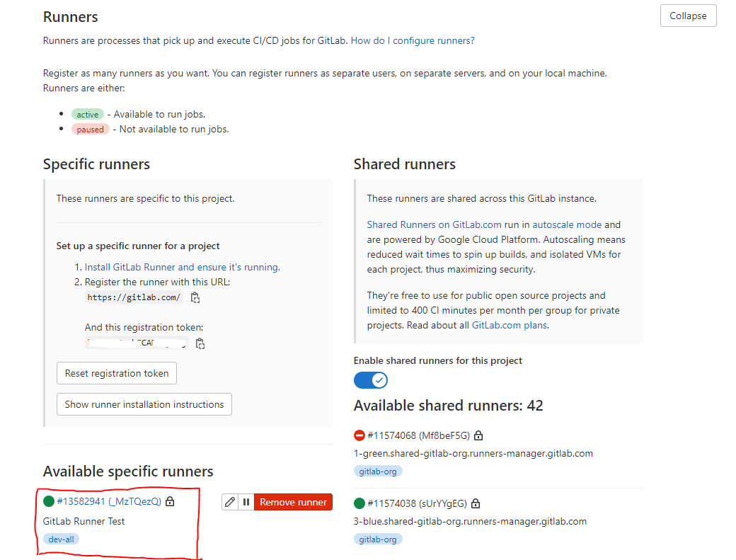Screen dimensions: 736x560
Task: Click red paused status icon of #11574068
Action: pos(359,435)
